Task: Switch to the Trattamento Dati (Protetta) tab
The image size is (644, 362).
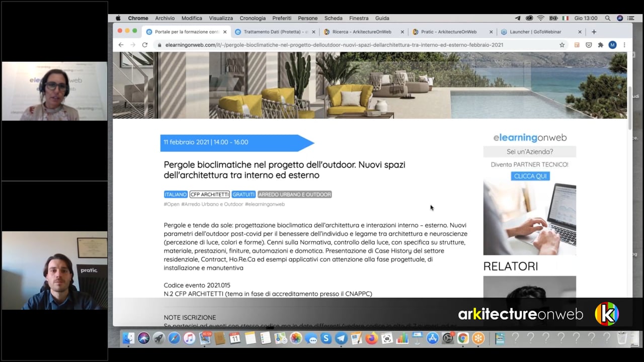Action: click(276, 32)
